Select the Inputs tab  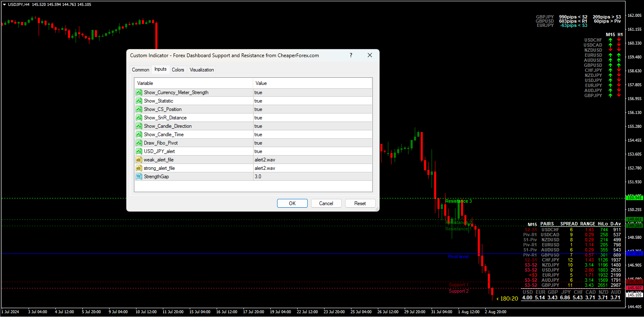coord(160,69)
